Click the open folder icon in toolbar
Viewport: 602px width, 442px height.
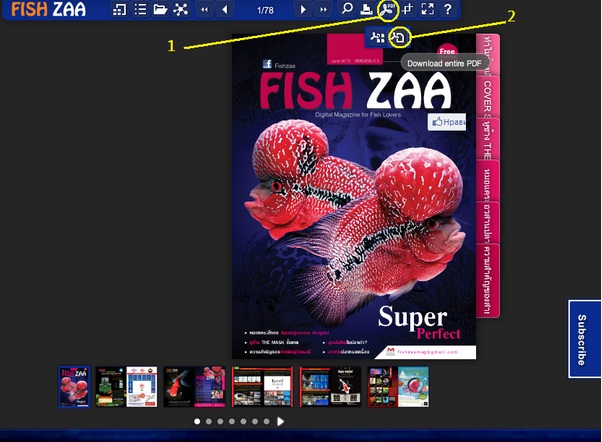[x=160, y=10]
